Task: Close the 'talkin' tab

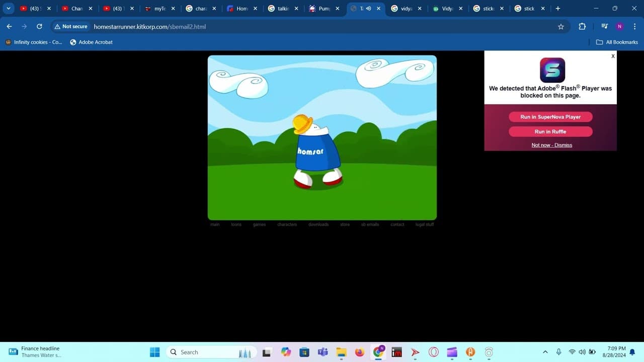Action: tap(296, 9)
